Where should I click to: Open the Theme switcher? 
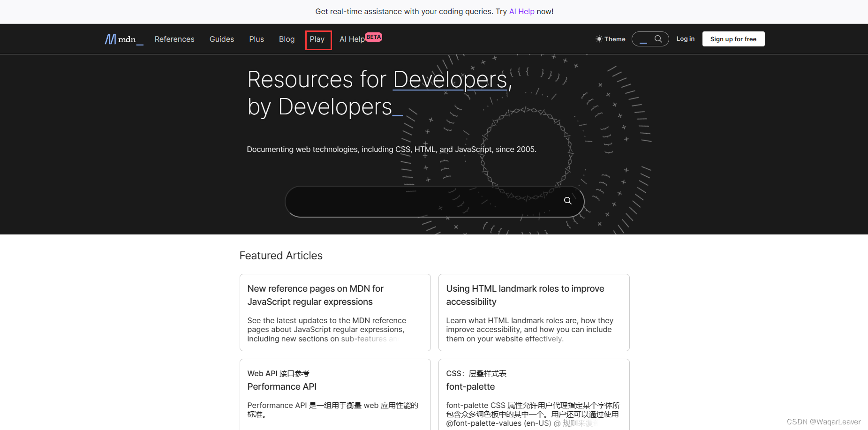click(x=611, y=39)
